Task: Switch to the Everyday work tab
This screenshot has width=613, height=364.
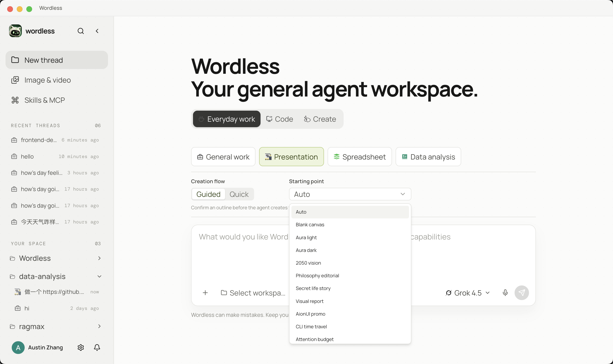Action: (227, 119)
